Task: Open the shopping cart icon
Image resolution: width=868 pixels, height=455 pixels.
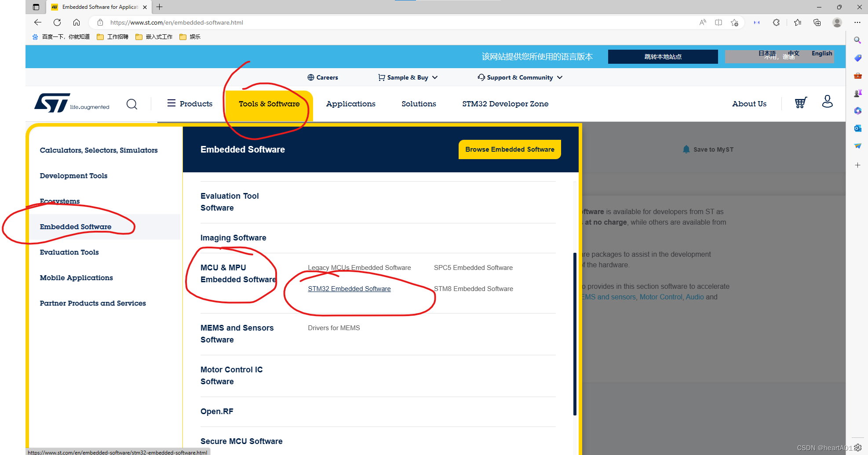Action: point(801,102)
